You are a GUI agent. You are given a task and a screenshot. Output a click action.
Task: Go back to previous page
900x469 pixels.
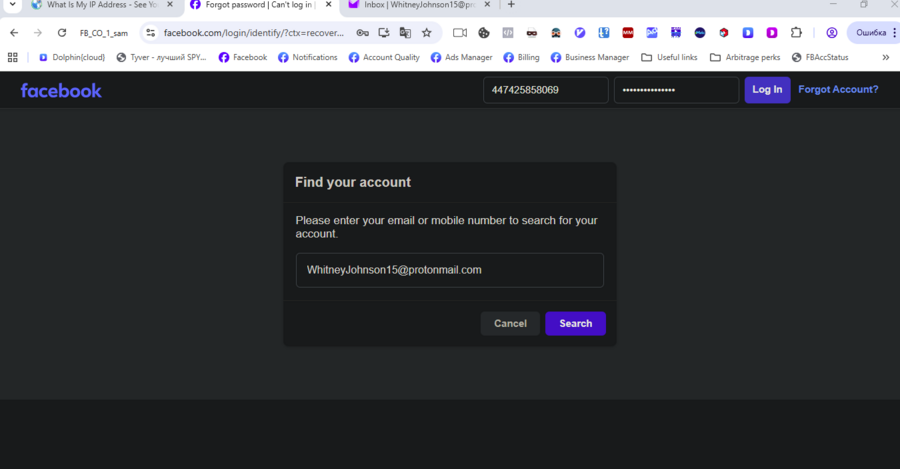[14, 33]
